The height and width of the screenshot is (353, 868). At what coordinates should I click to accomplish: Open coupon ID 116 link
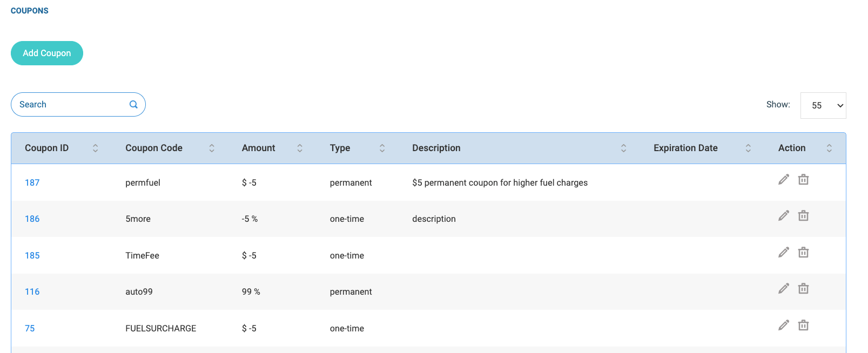pyautogui.click(x=32, y=292)
